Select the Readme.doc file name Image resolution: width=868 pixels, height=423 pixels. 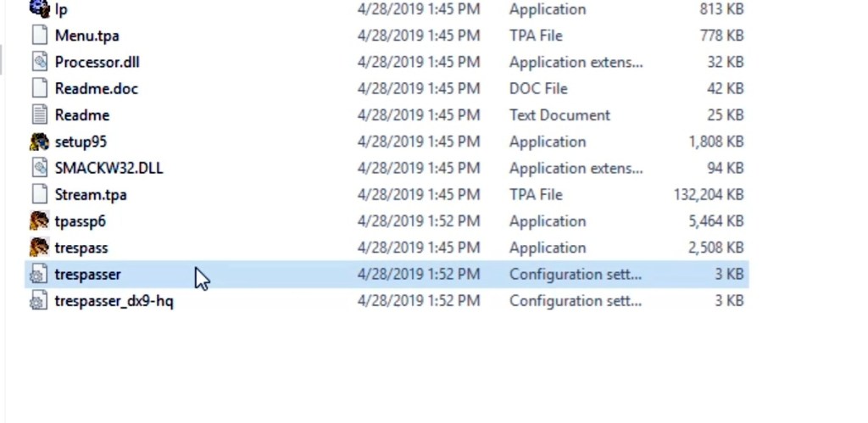96,88
